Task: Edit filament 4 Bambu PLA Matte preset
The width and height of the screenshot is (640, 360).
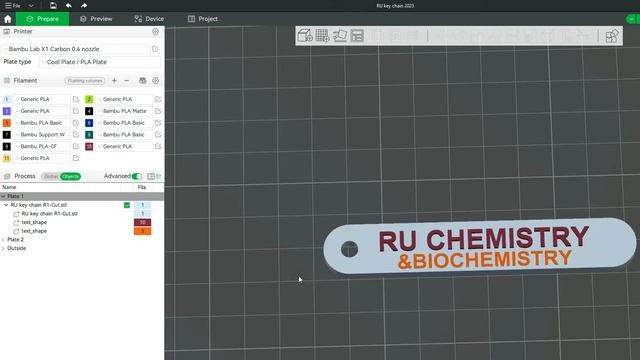Action: [158, 111]
